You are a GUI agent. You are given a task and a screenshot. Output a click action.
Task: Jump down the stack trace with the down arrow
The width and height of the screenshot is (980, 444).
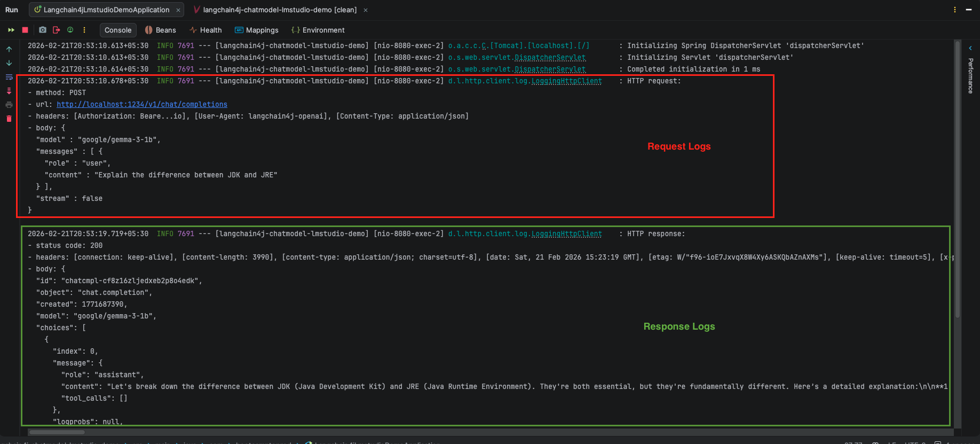click(9, 63)
